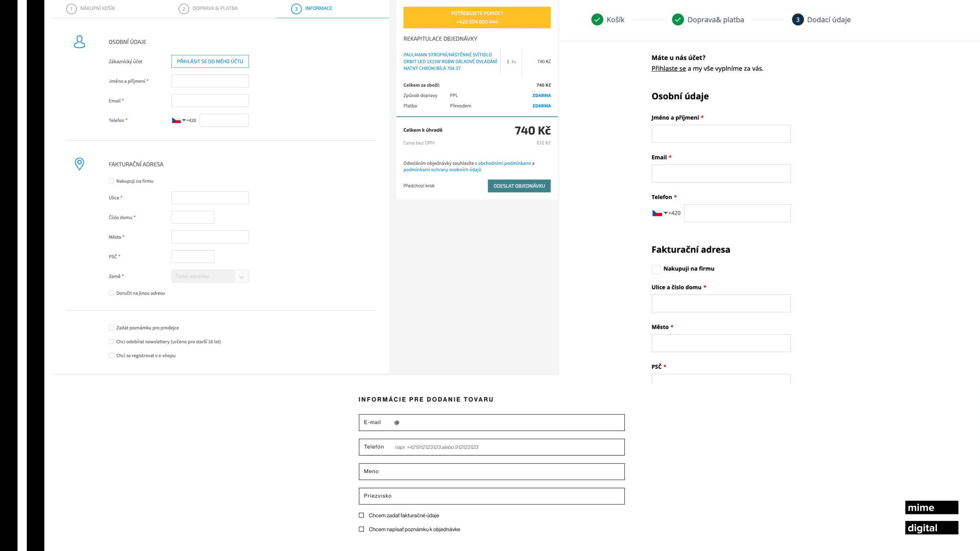Image resolution: width=980 pixels, height=551 pixels.
Task: Focus the left form Email field
Action: click(210, 101)
